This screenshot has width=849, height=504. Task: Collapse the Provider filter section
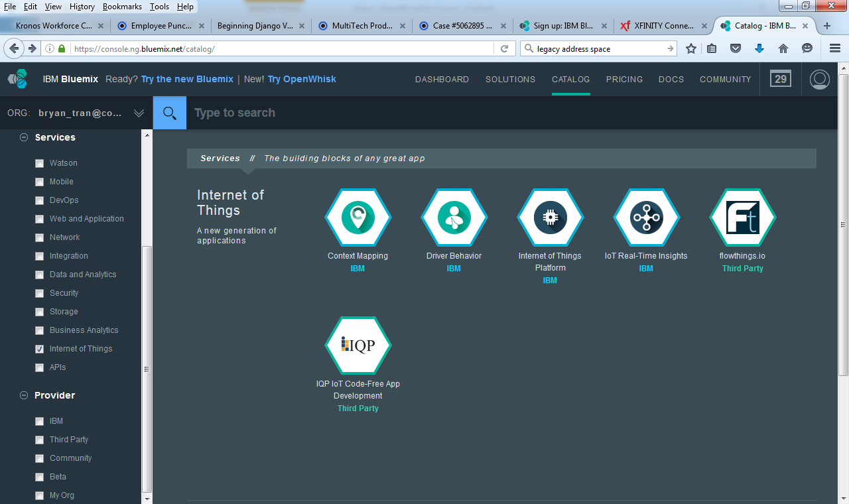click(24, 396)
